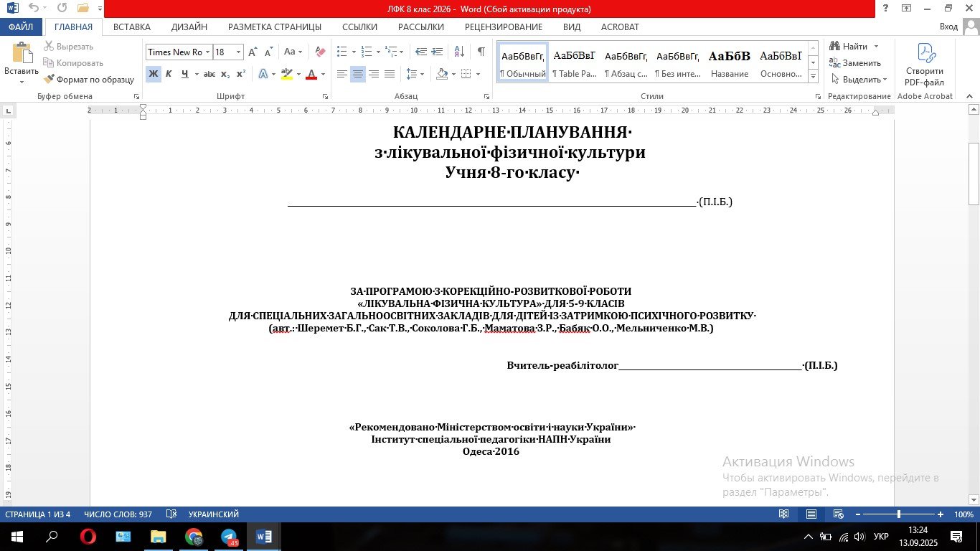Image resolution: width=980 pixels, height=551 pixels.
Task: Click the subscript x₂ icon
Action: [225, 74]
